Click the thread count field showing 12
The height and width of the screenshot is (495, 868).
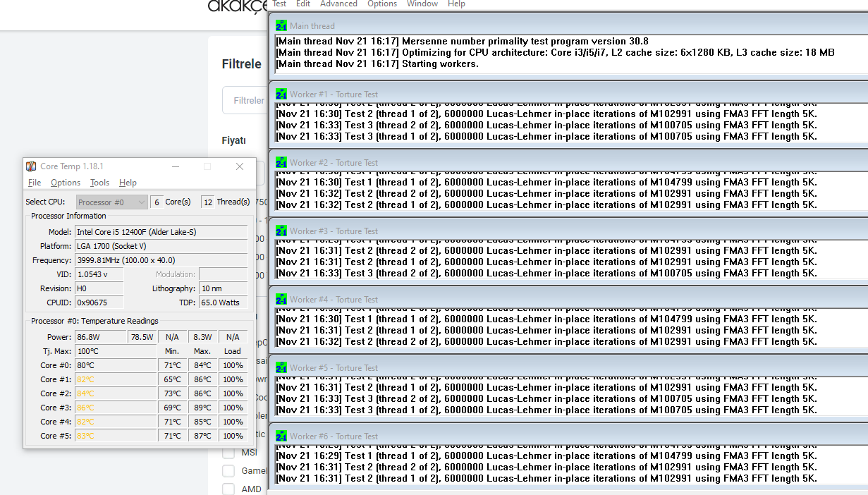(207, 202)
